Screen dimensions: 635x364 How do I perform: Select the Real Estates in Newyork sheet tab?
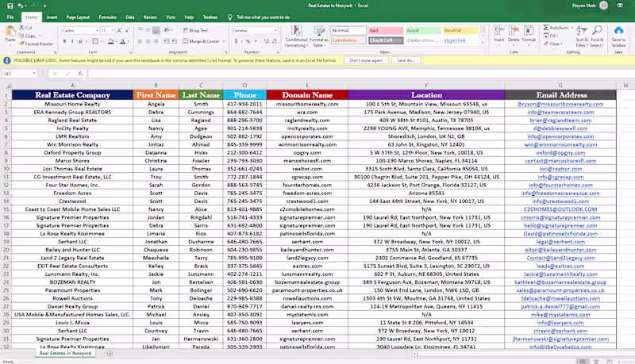(x=65, y=353)
